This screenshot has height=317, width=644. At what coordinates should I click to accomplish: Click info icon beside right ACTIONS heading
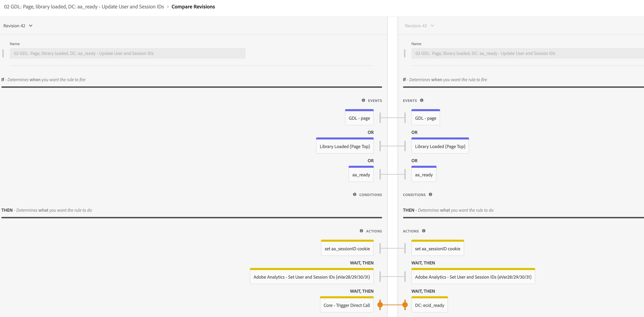(x=424, y=231)
